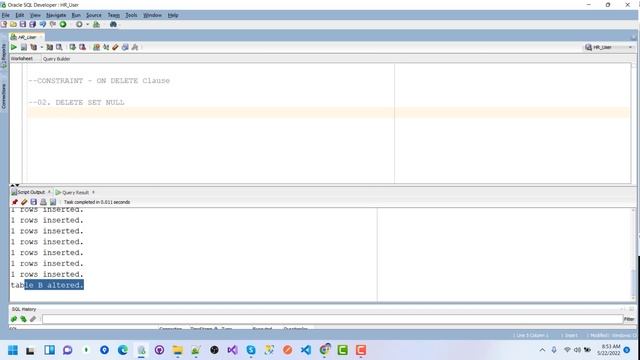Click the taskbar clock showing 8:53 AM
This screenshot has width=640, height=360.
609,350
